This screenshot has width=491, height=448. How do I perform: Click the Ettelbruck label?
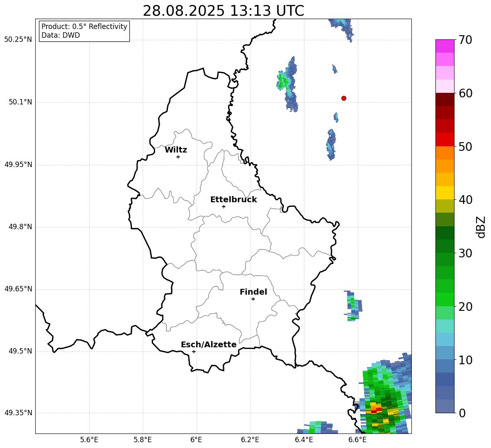[x=233, y=200]
